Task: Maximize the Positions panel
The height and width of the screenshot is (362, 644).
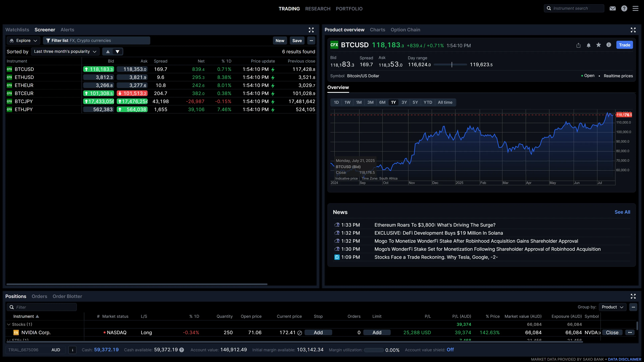Action: (x=633, y=296)
